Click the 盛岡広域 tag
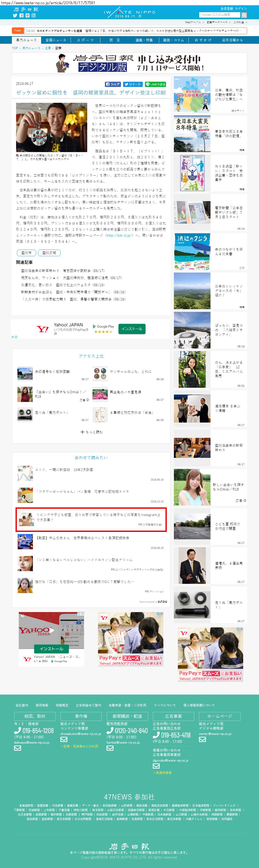The height and width of the screenshot is (868, 259). tap(49, 253)
